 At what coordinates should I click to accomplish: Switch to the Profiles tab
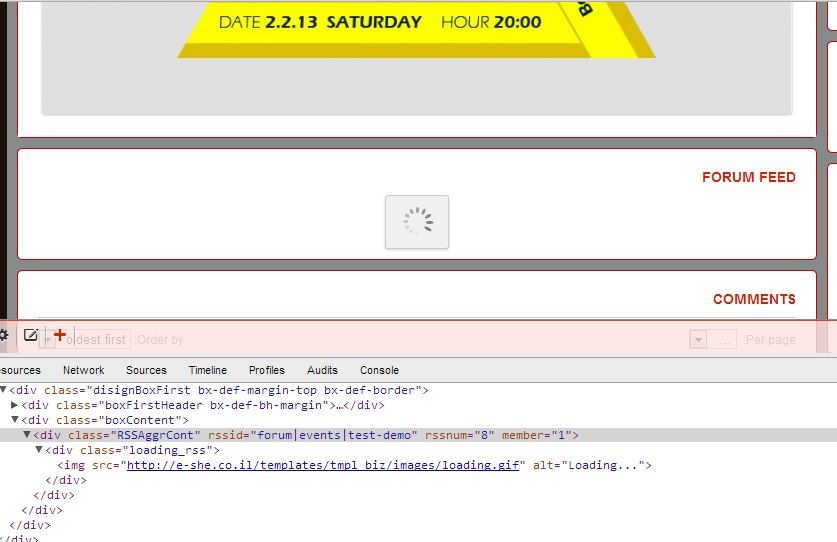pos(266,370)
